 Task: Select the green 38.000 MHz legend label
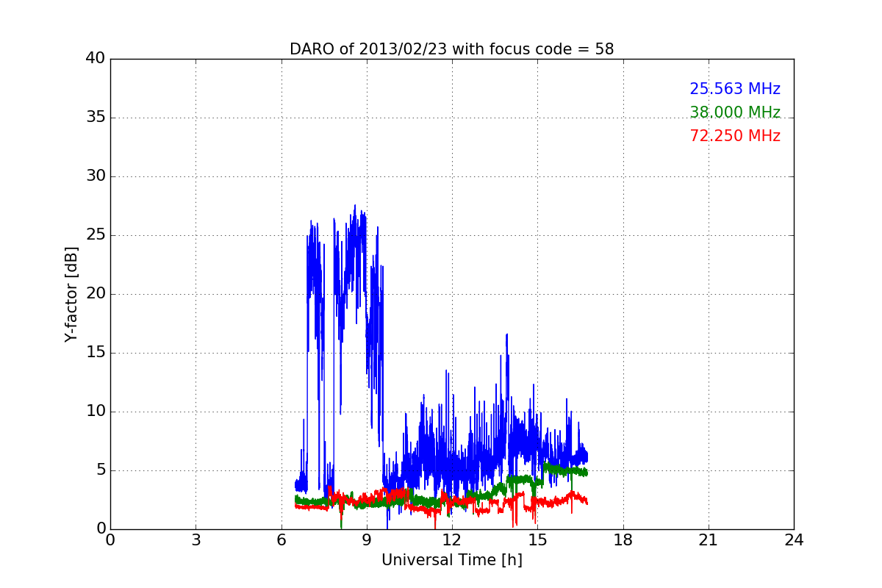(735, 112)
